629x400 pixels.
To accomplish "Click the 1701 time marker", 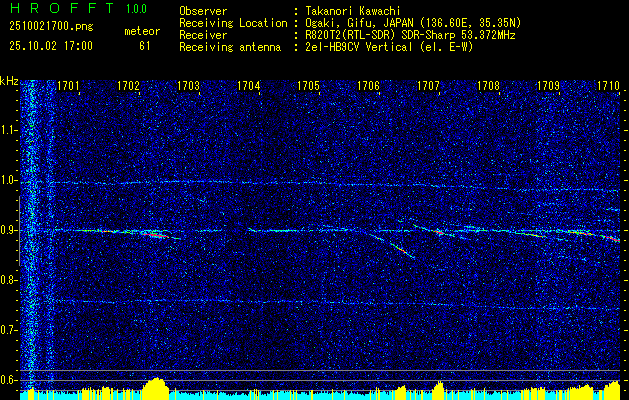I will pyautogui.click(x=68, y=85).
